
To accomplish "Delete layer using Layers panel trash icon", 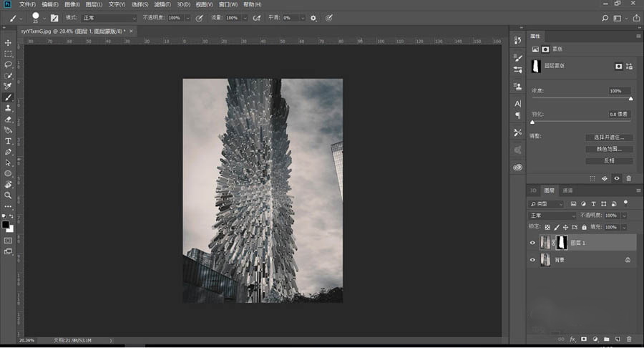I will click(628, 338).
